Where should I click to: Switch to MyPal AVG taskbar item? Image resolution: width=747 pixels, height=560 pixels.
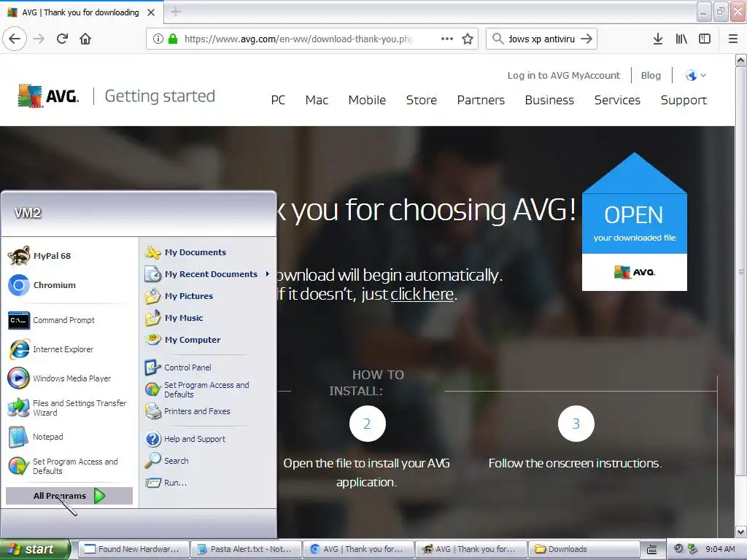[471, 549]
